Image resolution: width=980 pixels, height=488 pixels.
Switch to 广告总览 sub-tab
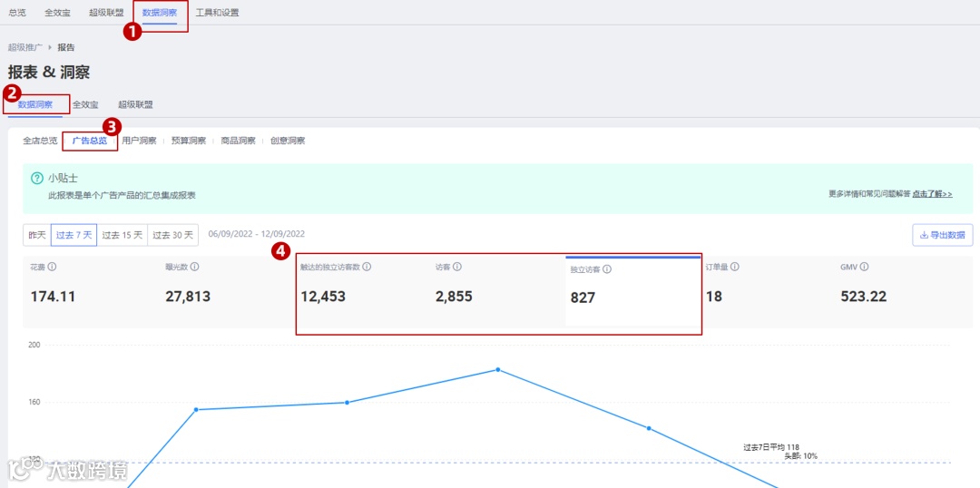pos(89,141)
